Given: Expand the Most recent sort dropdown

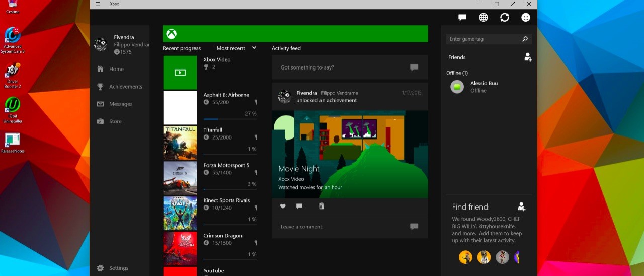Looking at the screenshot, I should click(236, 48).
